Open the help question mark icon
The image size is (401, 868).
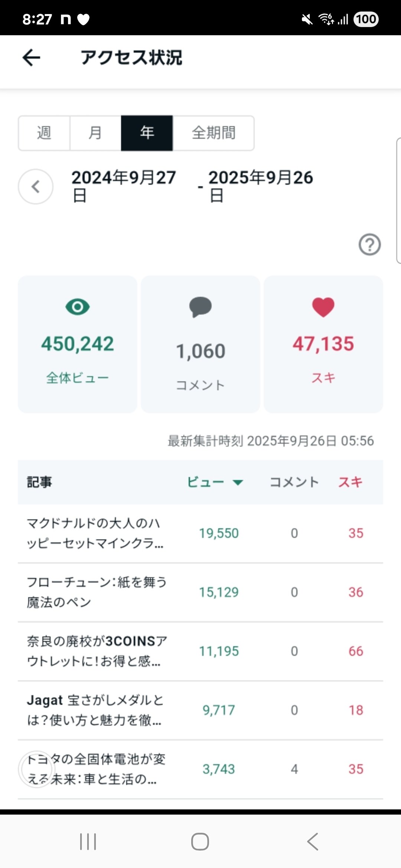pyautogui.click(x=369, y=244)
